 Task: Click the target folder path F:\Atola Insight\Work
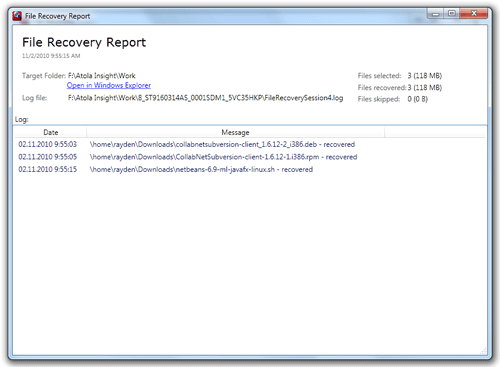tap(102, 76)
